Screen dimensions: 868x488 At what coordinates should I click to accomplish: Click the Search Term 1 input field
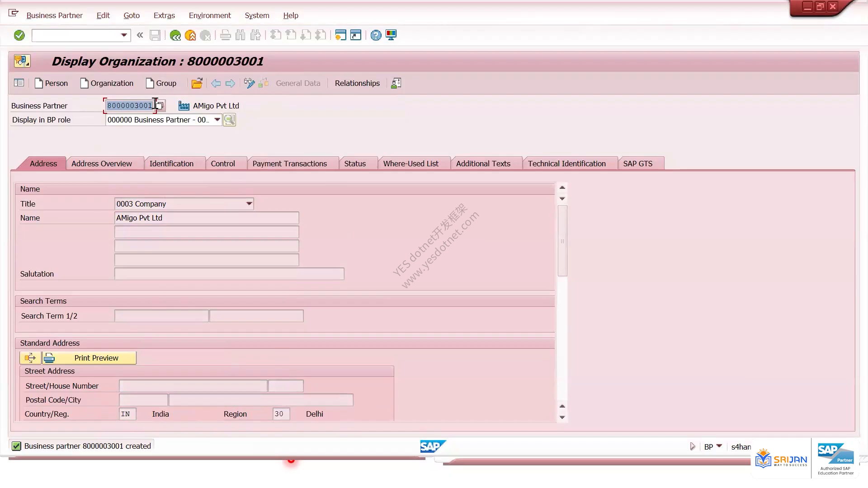click(161, 316)
